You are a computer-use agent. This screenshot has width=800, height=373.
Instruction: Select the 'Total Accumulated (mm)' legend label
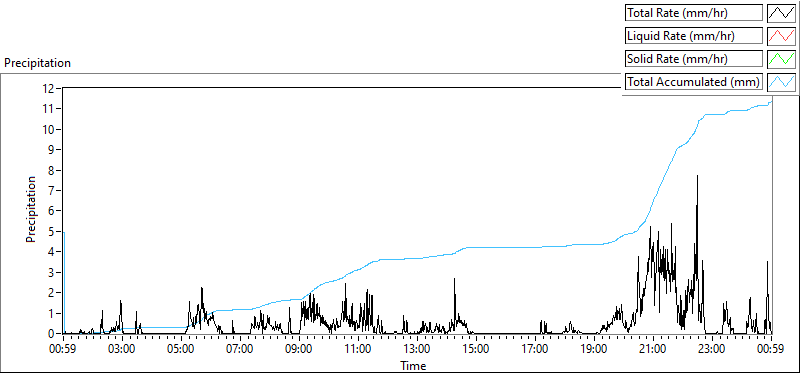tap(694, 82)
